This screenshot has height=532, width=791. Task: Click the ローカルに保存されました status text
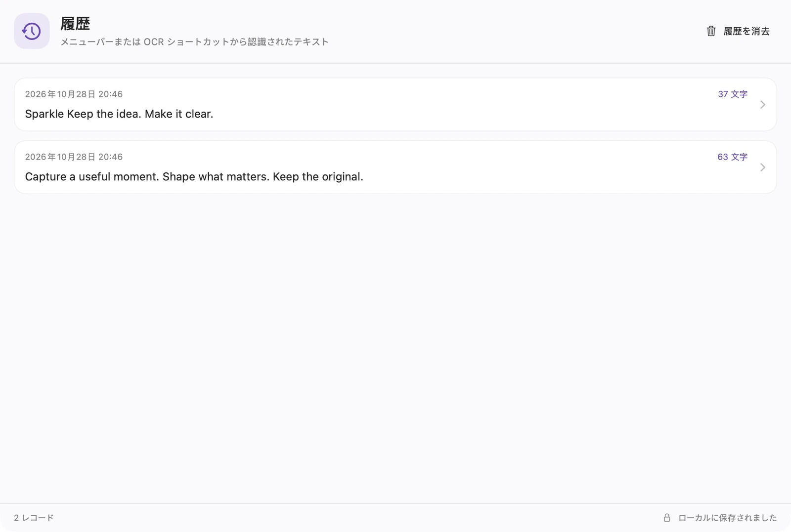click(x=727, y=518)
